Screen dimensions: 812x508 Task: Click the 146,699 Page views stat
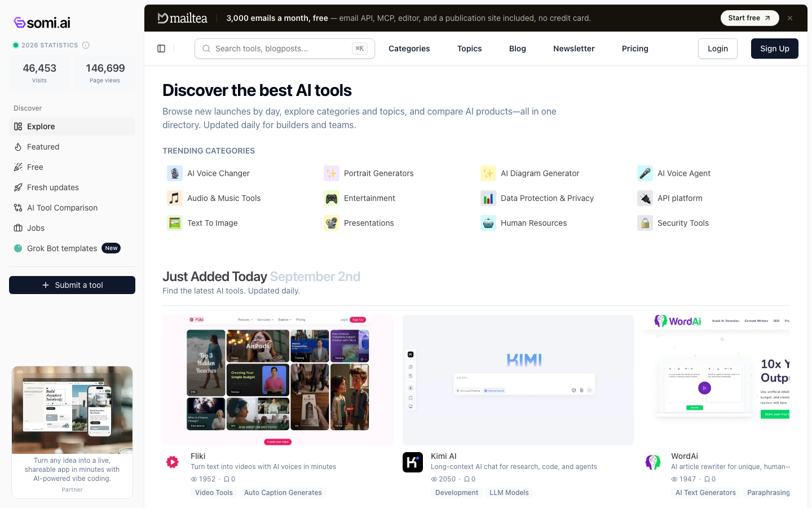tap(105, 72)
